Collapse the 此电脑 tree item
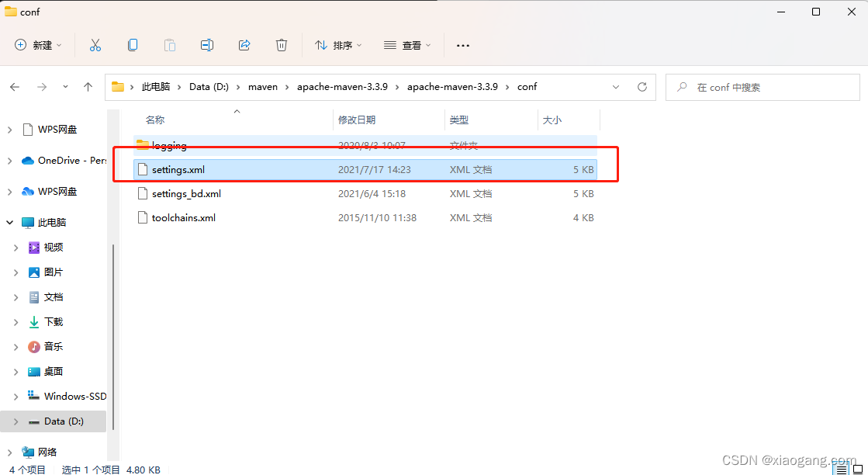Viewport: 868px width, 475px height. (x=9, y=220)
